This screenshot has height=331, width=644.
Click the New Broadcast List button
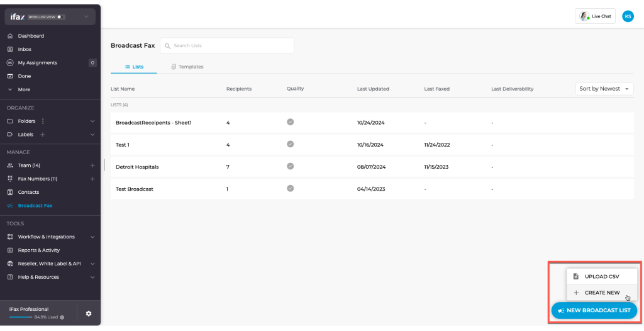click(x=594, y=310)
